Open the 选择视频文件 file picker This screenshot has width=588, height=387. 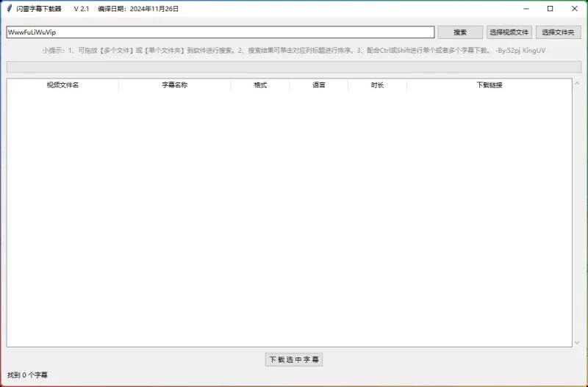click(x=509, y=32)
